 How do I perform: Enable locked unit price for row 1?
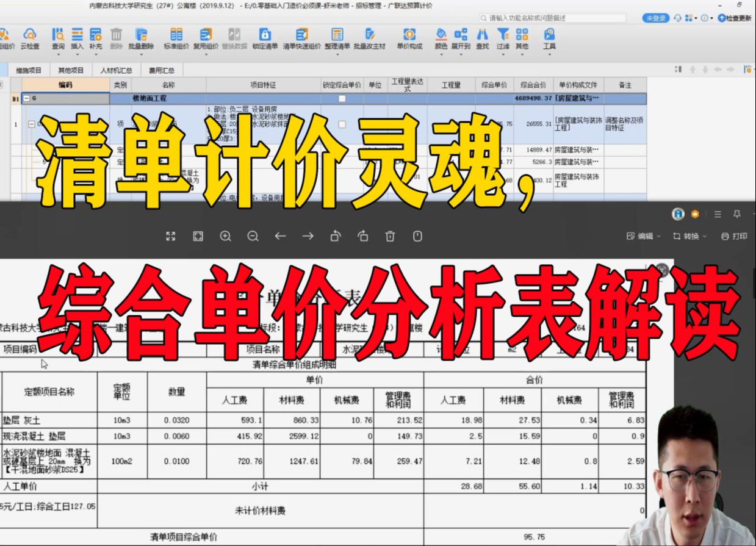coord(341,124)
